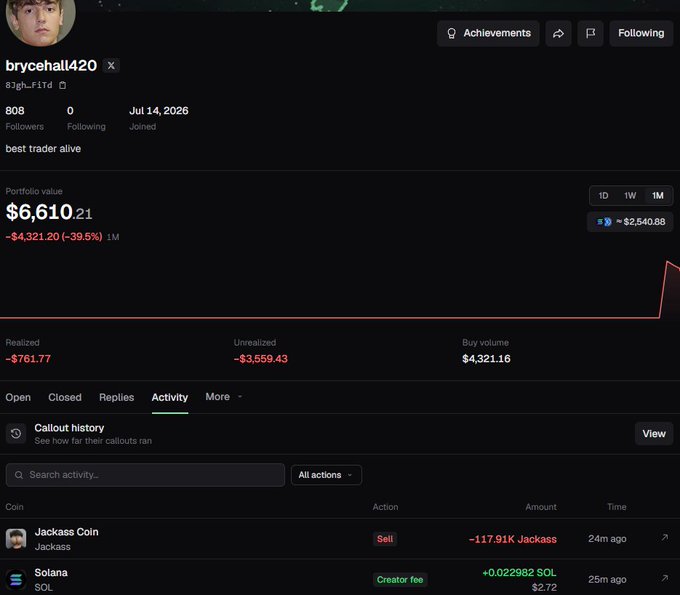
Task: Click the Amount column header
Action: [x=541, y=507]
